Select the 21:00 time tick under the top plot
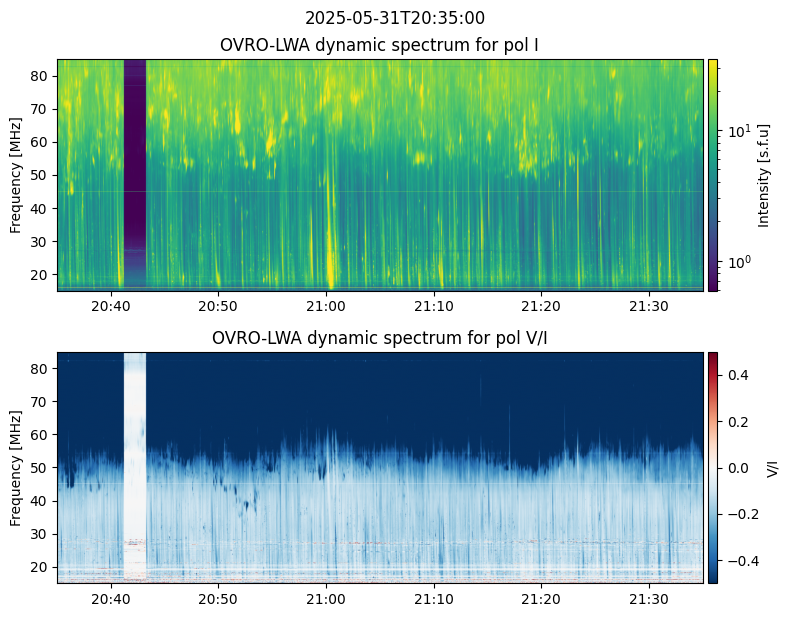 [325, 306]
